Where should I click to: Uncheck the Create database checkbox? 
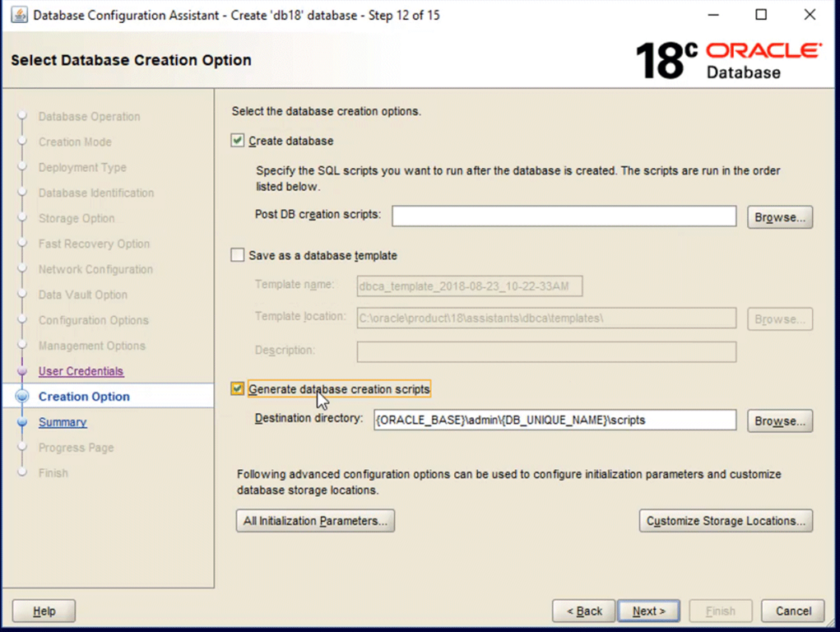click(x=238, y=141)
